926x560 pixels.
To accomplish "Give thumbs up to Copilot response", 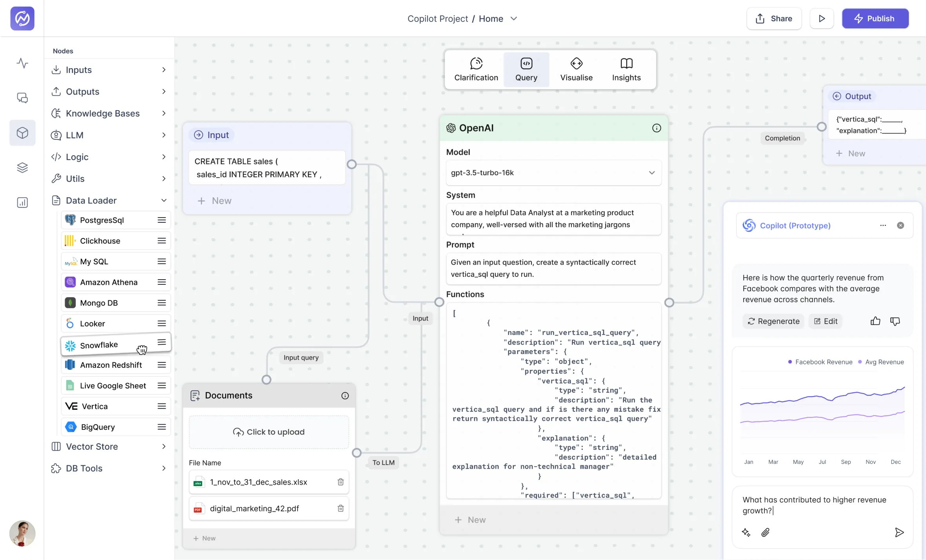I will (875, 321).
